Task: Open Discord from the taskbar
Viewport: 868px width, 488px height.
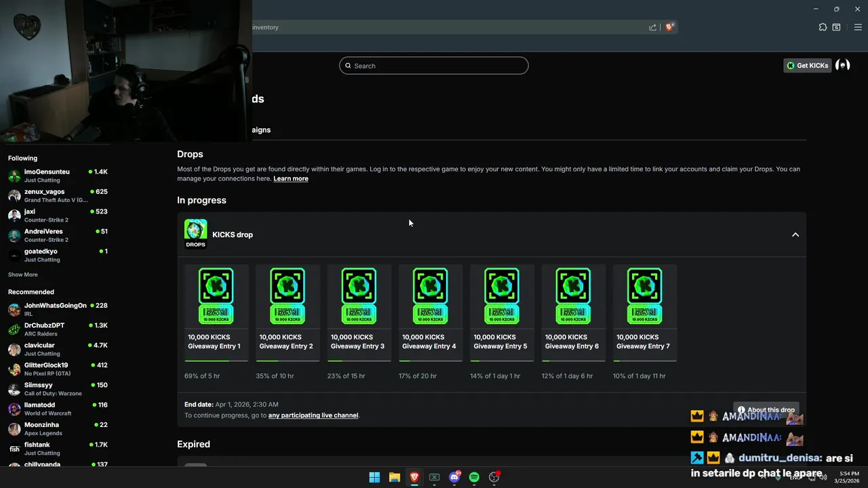Action: [x=454, y=477]
